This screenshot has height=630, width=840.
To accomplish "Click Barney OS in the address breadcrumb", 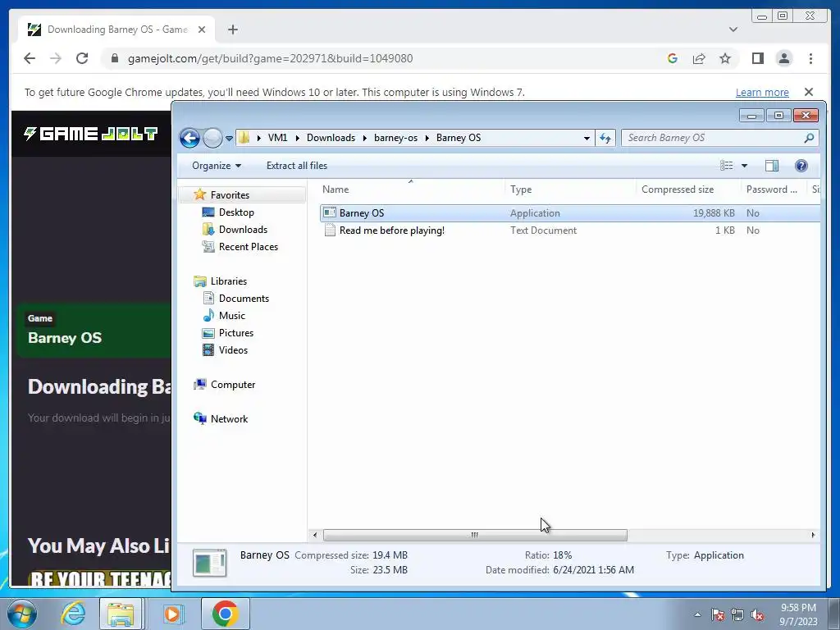I will tap(459, 138).
